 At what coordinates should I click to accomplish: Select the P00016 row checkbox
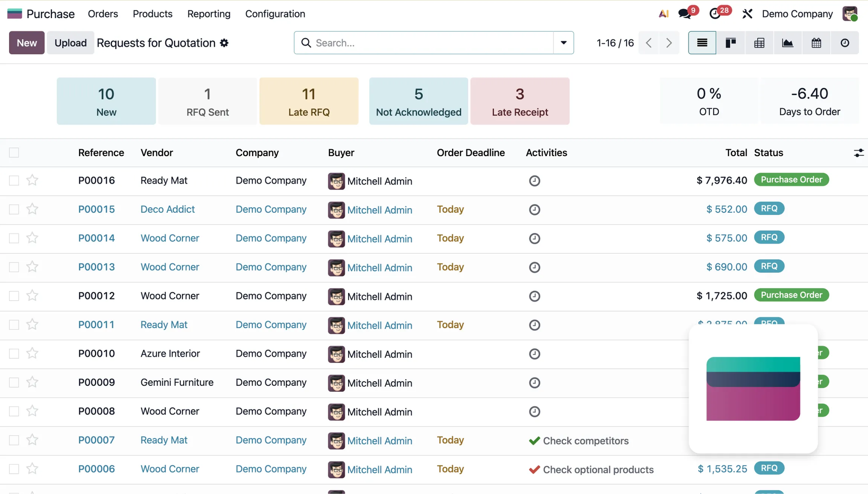14,180
